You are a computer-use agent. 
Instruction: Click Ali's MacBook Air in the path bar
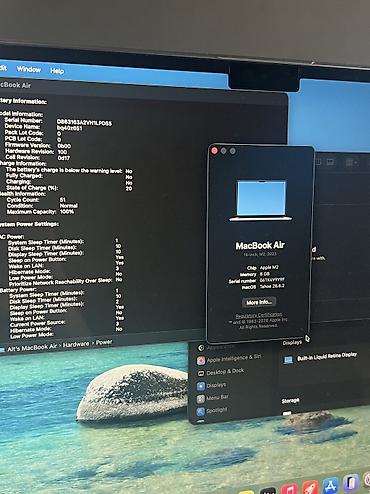tap(32, 348)
